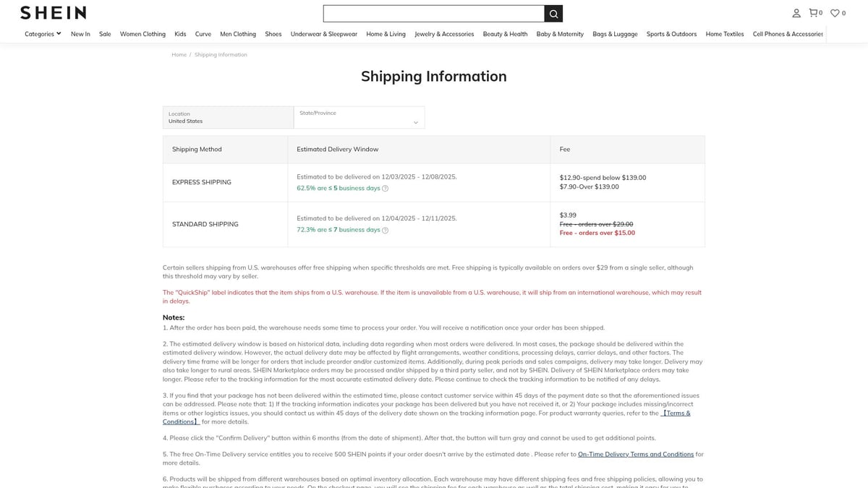This screenshot has width=868, height=488.
Task: Go to Home & Living section
Action: 386,34
